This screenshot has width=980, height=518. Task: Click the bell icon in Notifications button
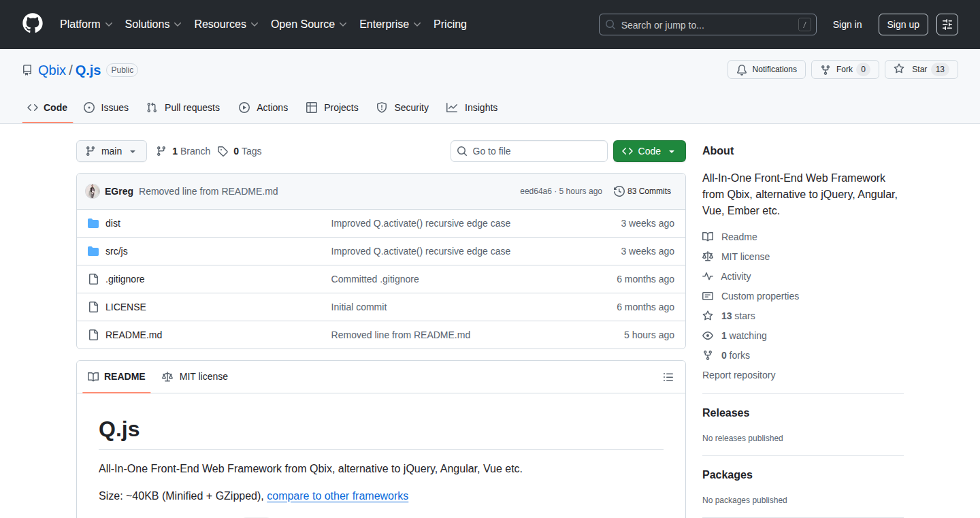742,69
